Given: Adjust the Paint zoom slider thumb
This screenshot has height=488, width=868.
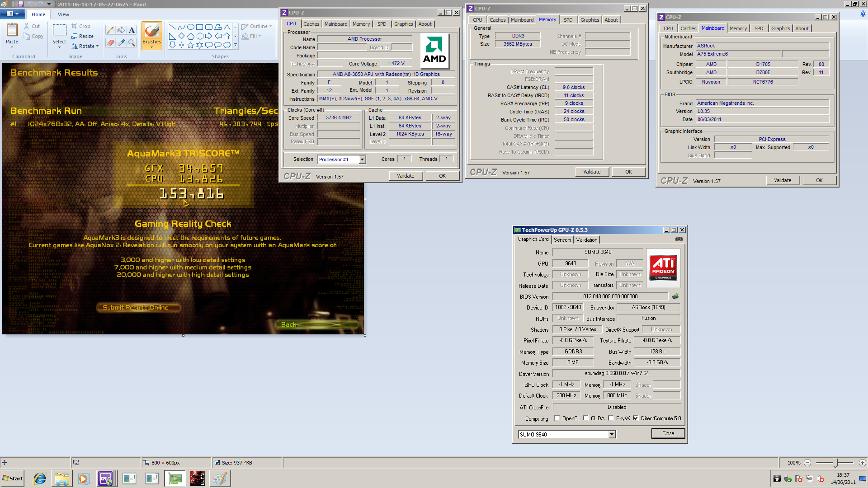Looking at the screenshot, I should tap(835, 463).
